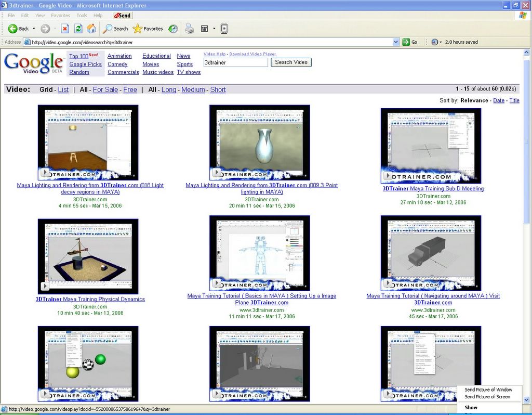Click the Edit with Word toolbar icon
The width and height of the screenshot is (532, 415).
[204, 29]
